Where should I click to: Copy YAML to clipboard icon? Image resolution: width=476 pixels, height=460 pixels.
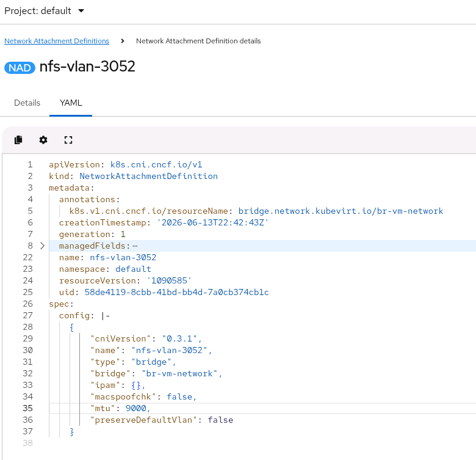point(18,140)
